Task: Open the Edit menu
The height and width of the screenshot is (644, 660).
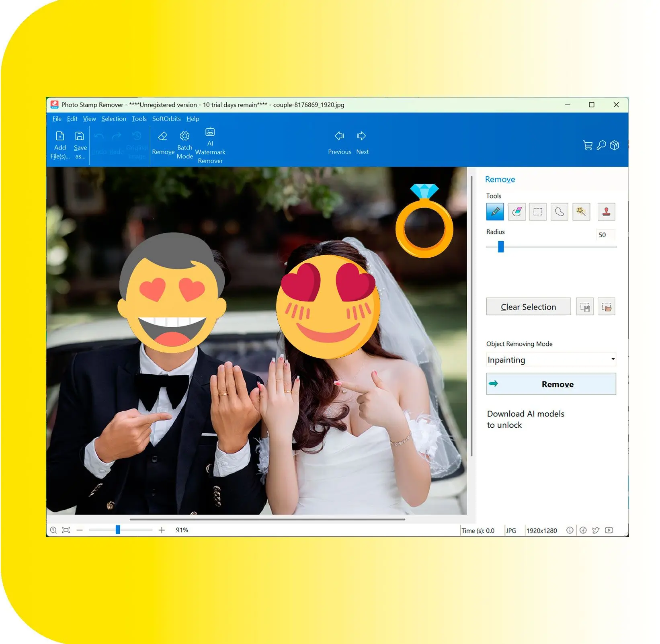Action: (72, 119)
